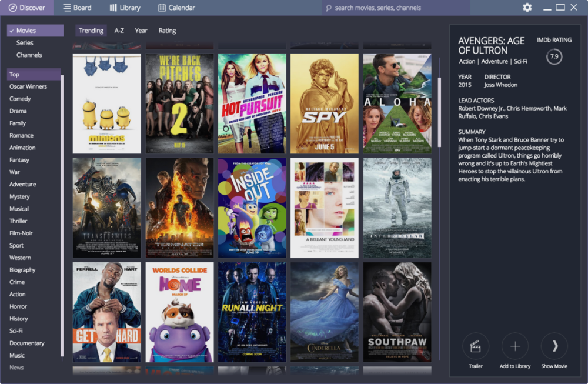Sort movies by Rating
The width and height of the screenshot is (588, 384).
[167, 31]
